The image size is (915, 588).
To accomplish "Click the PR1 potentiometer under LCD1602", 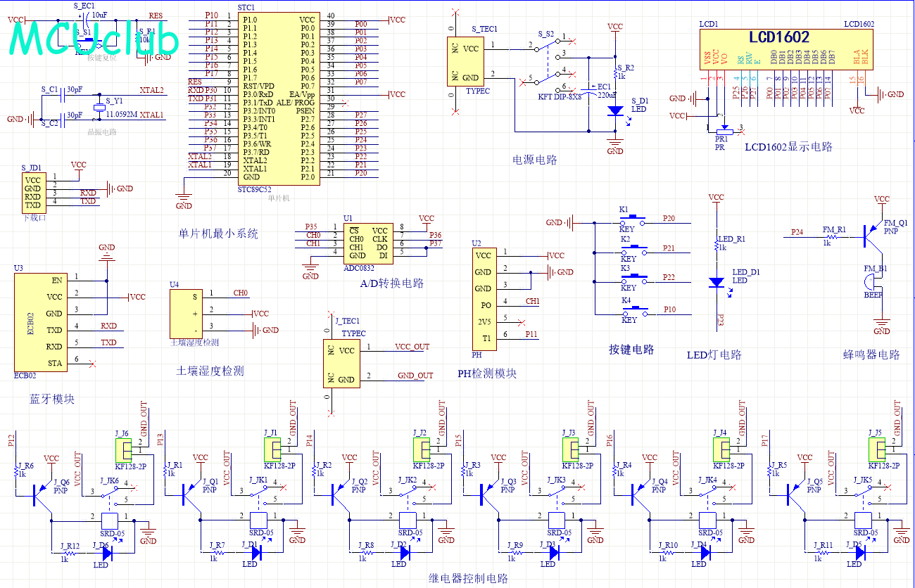I will click(x=723, y=131).
